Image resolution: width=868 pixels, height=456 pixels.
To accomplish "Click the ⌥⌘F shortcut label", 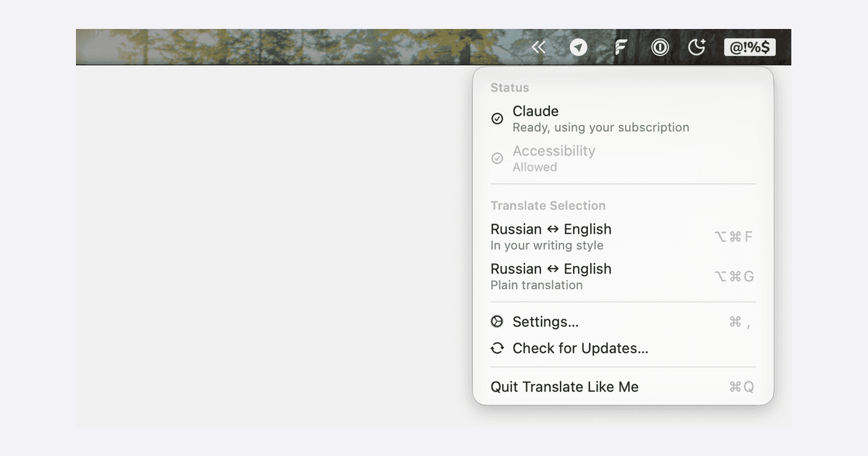I will tap(733, 237).
